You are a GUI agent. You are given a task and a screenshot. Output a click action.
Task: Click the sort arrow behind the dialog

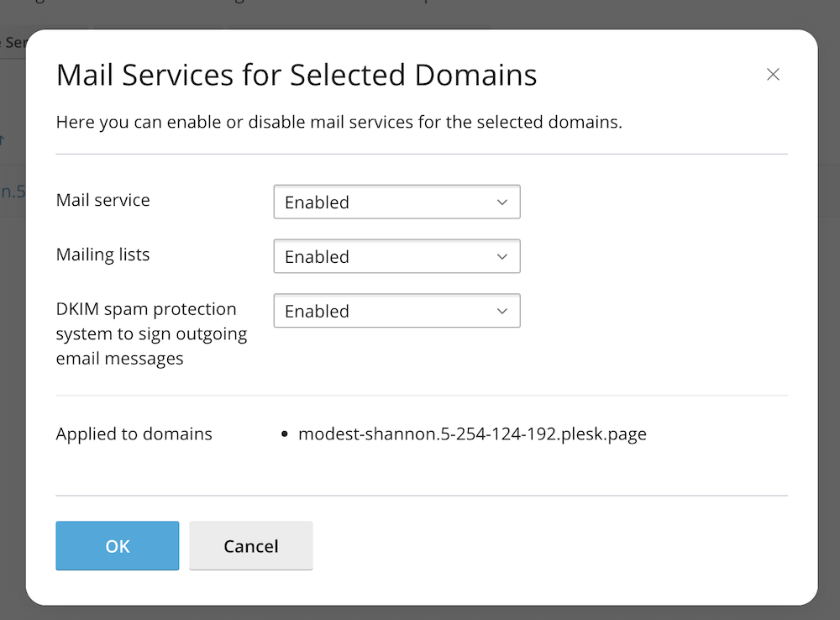coord(3,139)
